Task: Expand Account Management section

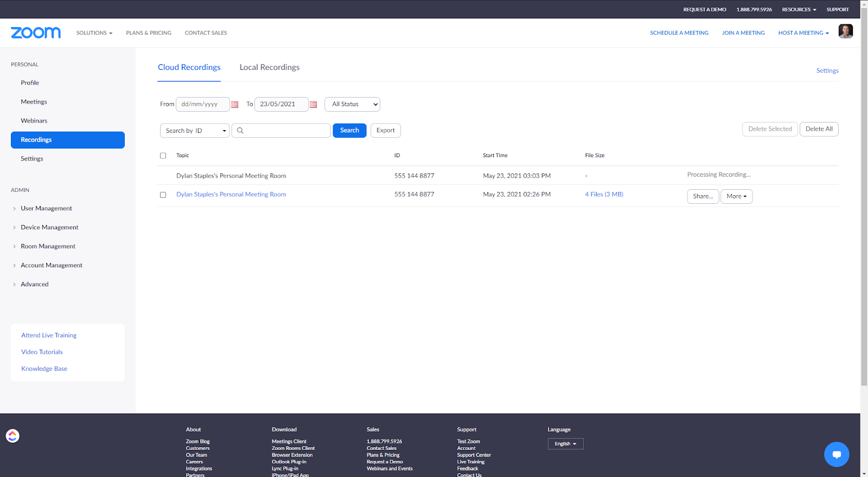Action: [x=52, y=265]
